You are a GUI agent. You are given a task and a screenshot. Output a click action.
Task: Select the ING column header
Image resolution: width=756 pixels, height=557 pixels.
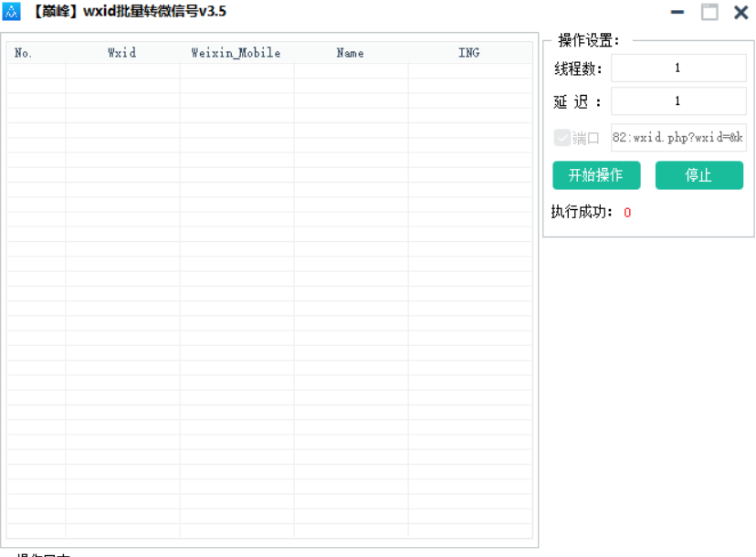point(468,52)
